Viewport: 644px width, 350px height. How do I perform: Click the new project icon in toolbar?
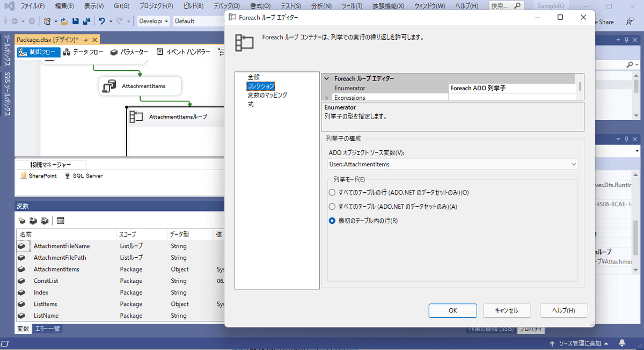pos(47,21)
